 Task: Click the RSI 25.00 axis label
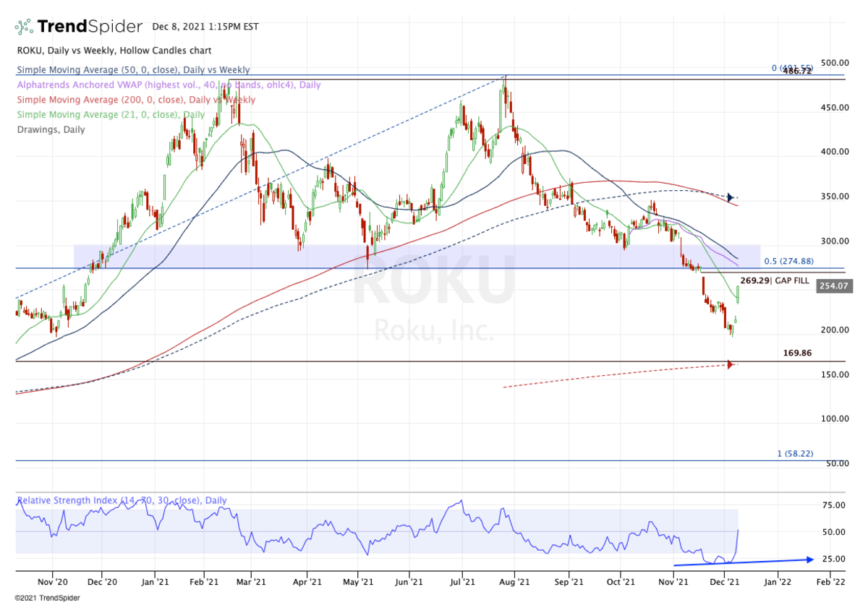click(x=835, y=559)
